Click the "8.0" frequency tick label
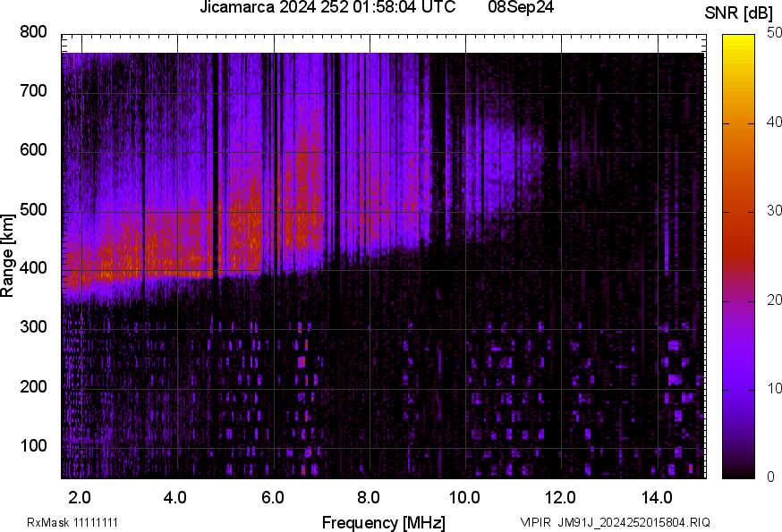This screenshot has height=532, width=782. tap(370, 494)
